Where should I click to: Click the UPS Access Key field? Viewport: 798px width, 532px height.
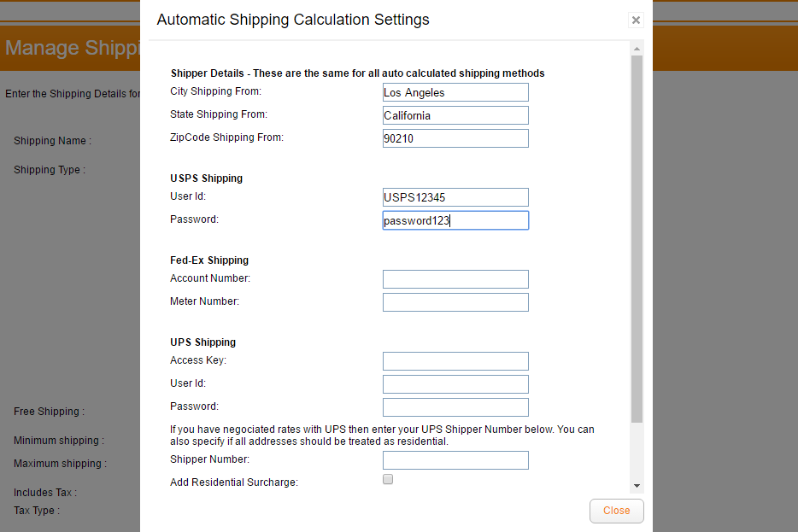[x=455, y=361]
